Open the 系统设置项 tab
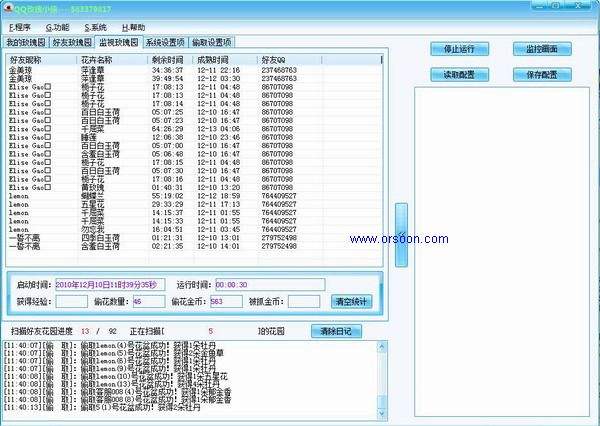The image size is (600, 426). click(x=165, y=42)
